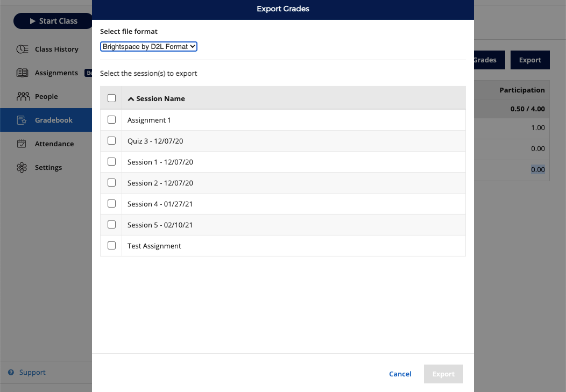Image resolution: width=566 pixels, height=392 pixels.
Task: Click the Session 4 - 01/27/21 row text
Action: (160, 204)
